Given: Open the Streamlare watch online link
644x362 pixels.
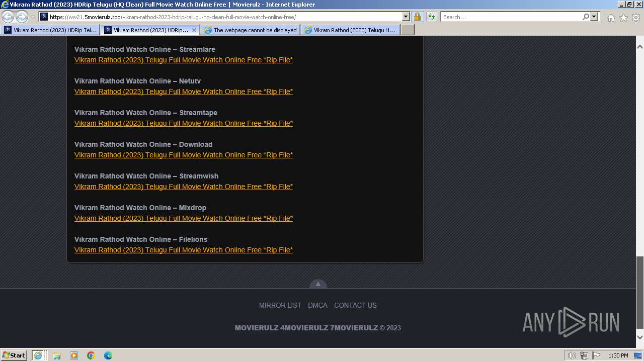Looking at the screenshot, I should (184, 60).
